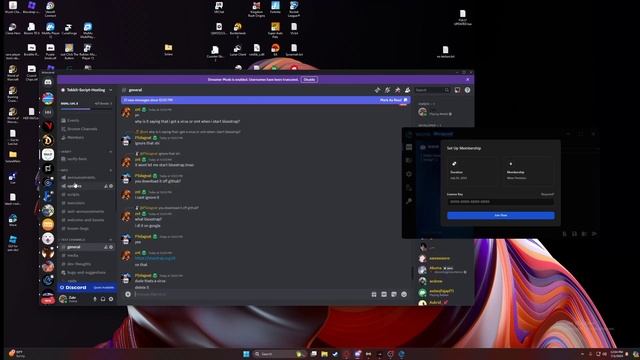
Task: Click key icon in membership window sidebar
Action: click(409, 201)
